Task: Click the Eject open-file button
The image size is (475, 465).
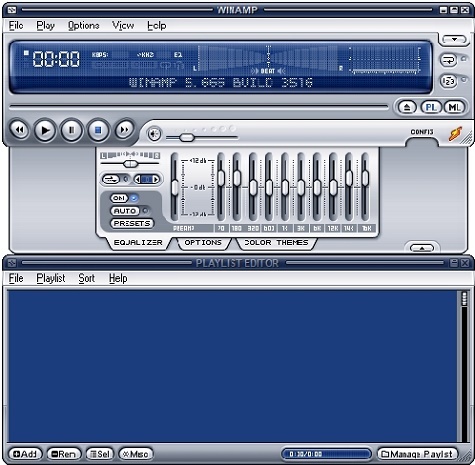Action: [407, 107]
